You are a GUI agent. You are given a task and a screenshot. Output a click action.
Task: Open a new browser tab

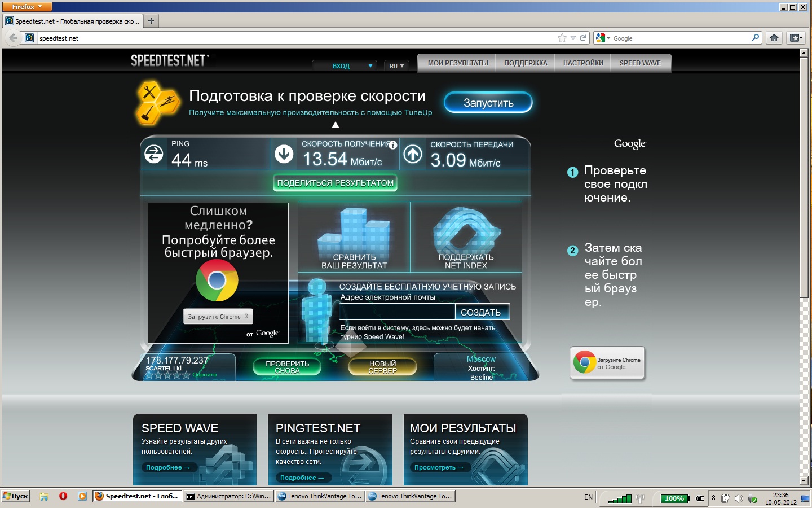pos(151,21)
